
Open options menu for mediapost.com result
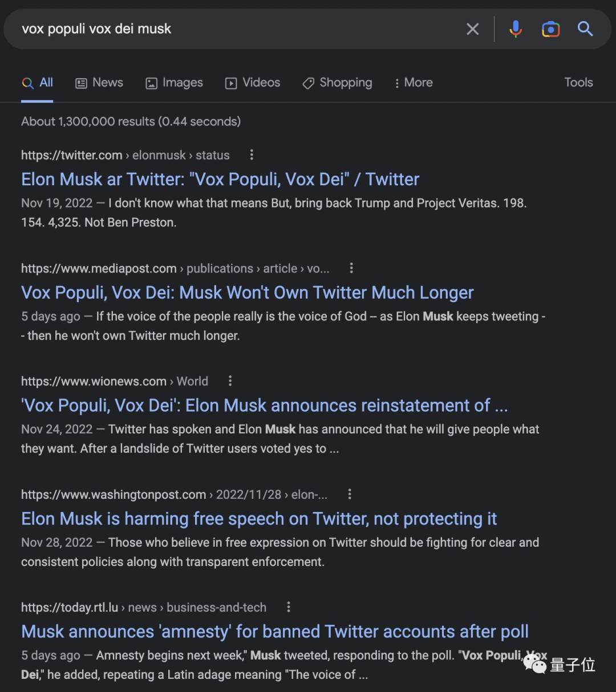pyautogui.click(x=351, y=268)
